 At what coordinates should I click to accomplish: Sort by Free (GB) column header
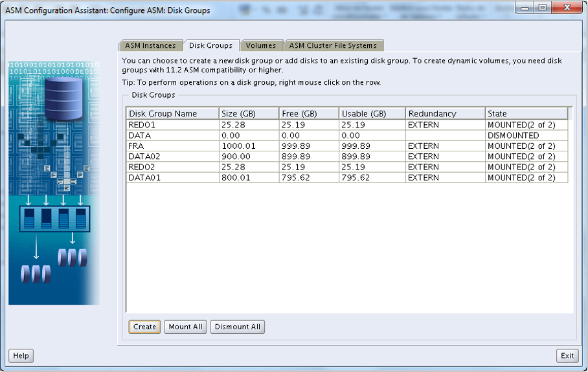[x=309, y=113]
